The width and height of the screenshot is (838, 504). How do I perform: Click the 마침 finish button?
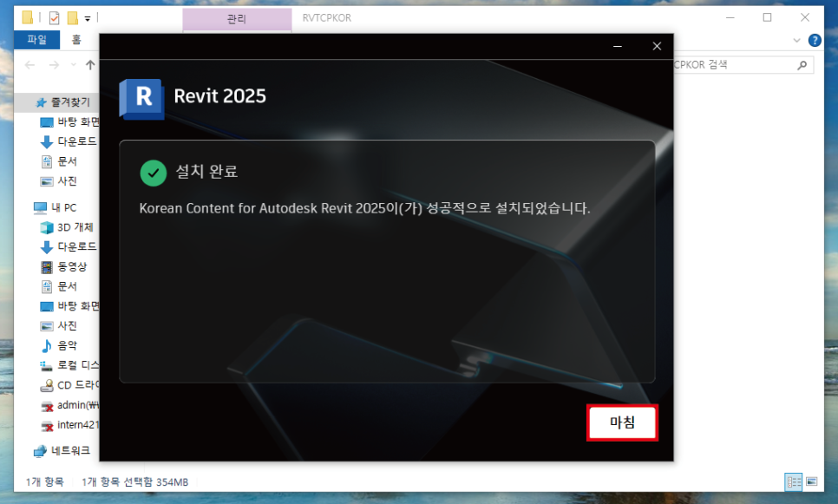coord(622,422)
